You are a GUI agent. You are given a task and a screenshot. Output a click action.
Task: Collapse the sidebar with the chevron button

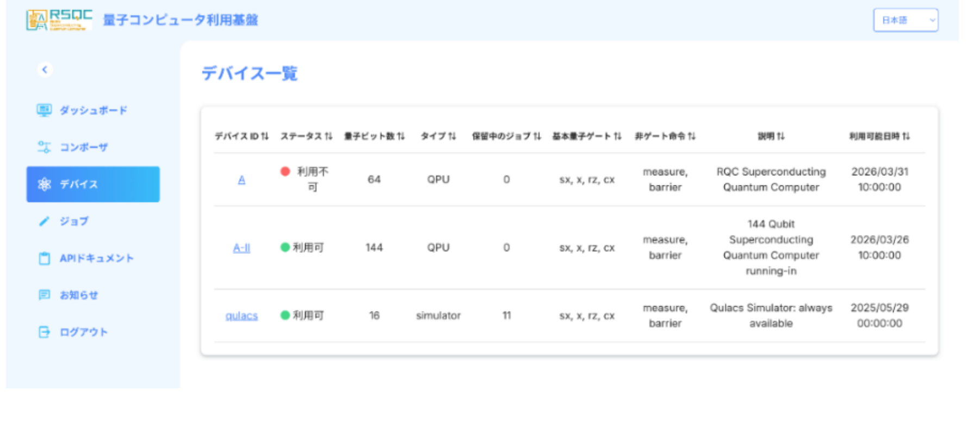click(x=45, y=70)
